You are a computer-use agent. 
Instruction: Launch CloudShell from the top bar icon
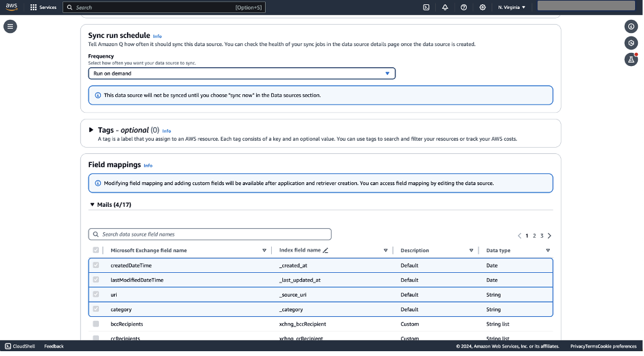coord(427,8)
